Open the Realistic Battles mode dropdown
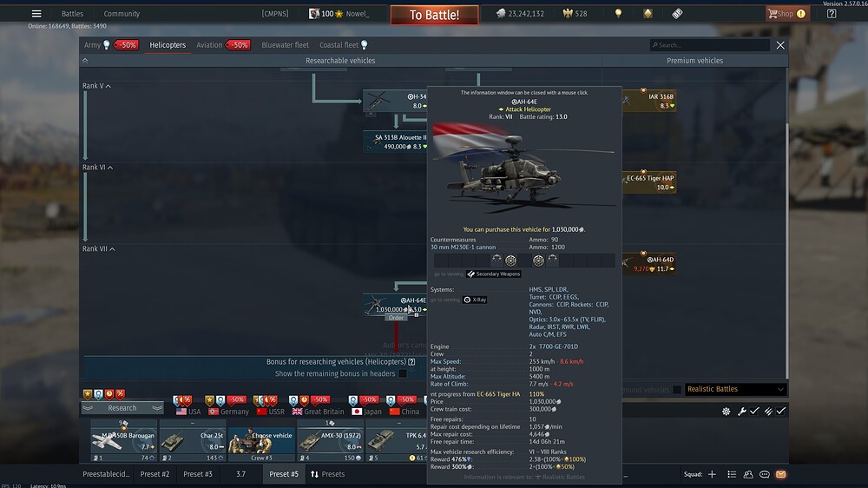 click(x=735, y=389)
